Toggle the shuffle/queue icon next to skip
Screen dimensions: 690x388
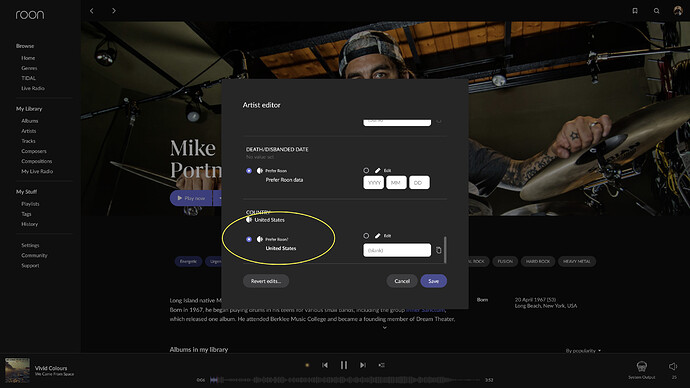381,365
